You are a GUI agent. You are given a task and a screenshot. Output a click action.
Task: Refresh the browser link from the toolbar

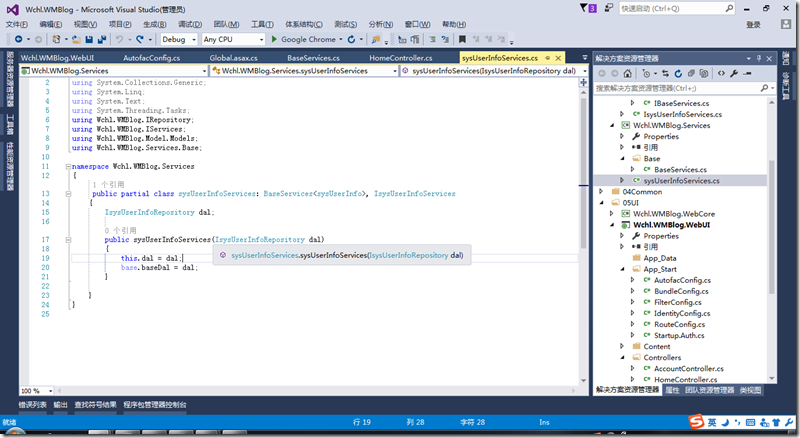pos(352,39)
